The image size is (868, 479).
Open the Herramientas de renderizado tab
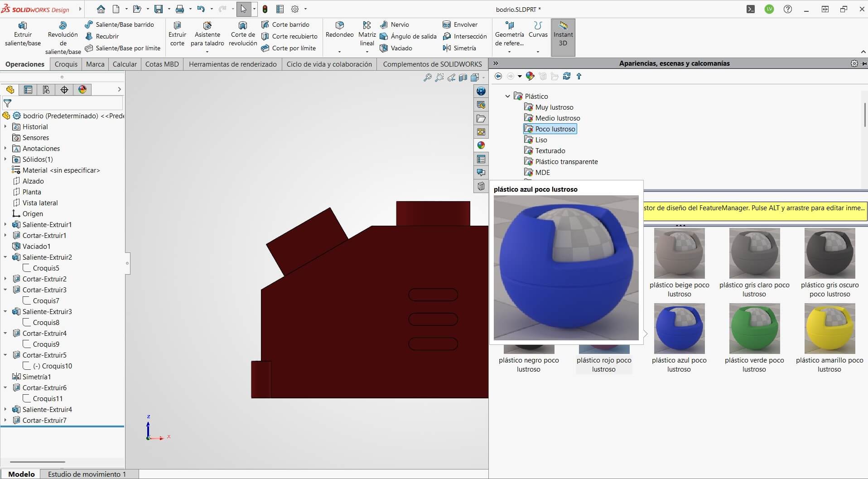(x=232, y=64)
